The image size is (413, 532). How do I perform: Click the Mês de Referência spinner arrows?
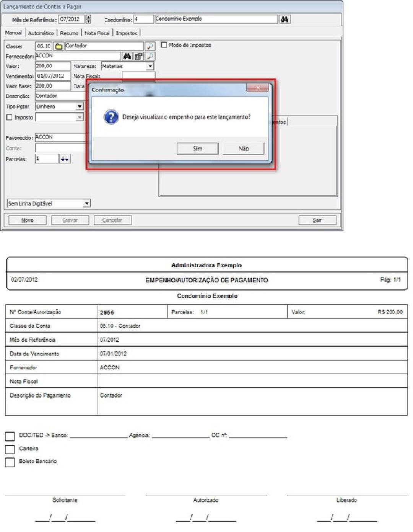(88, 20)
